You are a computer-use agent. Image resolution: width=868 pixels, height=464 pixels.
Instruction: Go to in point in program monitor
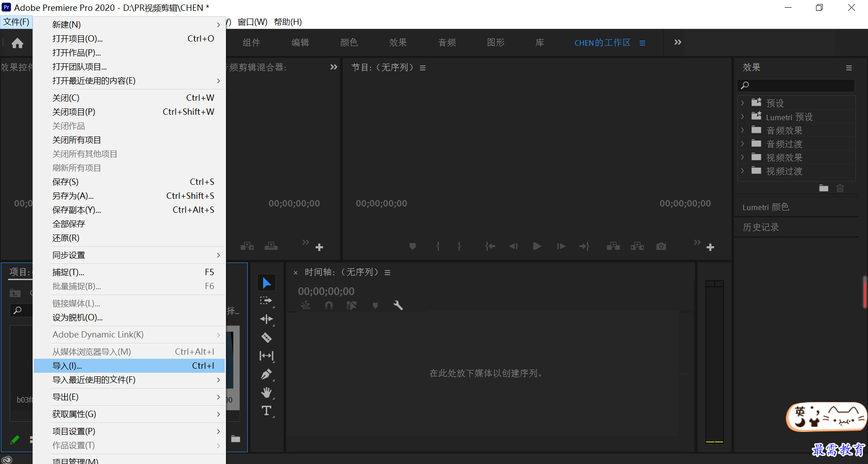[490, 246]
